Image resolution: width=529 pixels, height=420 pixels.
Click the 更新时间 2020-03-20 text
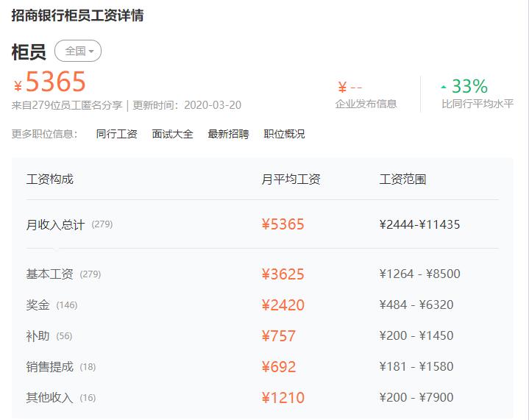pyautogui.click(x=187, y=105)
